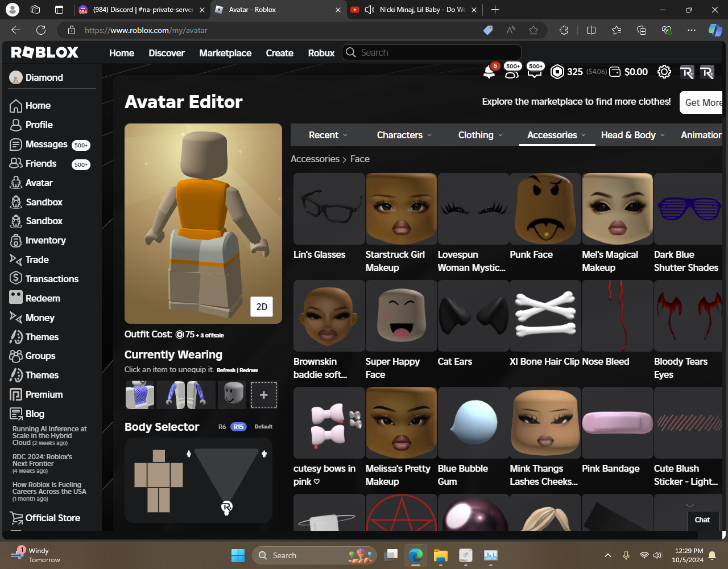The height and width of the screenshot is (569, 728).
Task: Open the notifications bell icon
Action: point(489,72)
